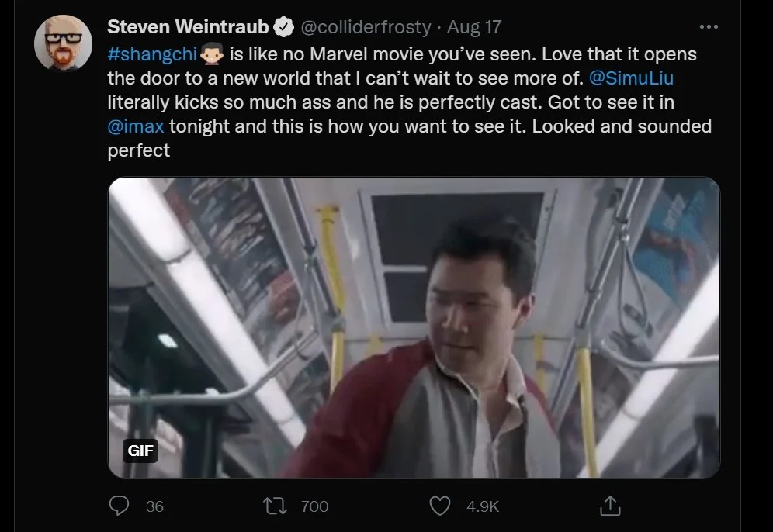
Task: Click the reply speech bubble icon
Action: point(119,506)
